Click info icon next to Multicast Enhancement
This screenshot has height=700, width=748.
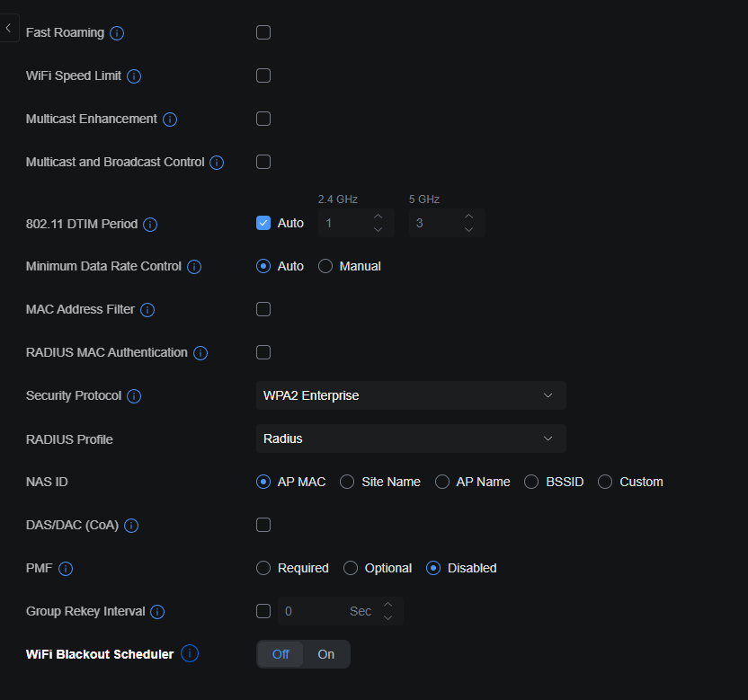tap(170, 120)
